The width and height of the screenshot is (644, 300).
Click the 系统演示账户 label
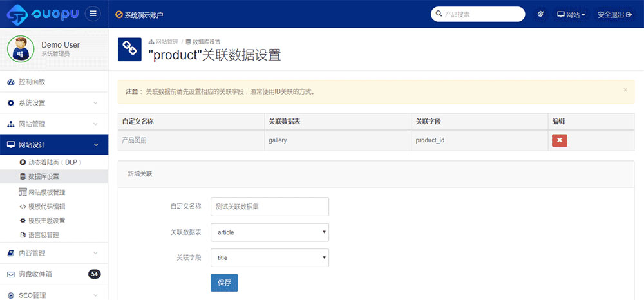(144, 15)
